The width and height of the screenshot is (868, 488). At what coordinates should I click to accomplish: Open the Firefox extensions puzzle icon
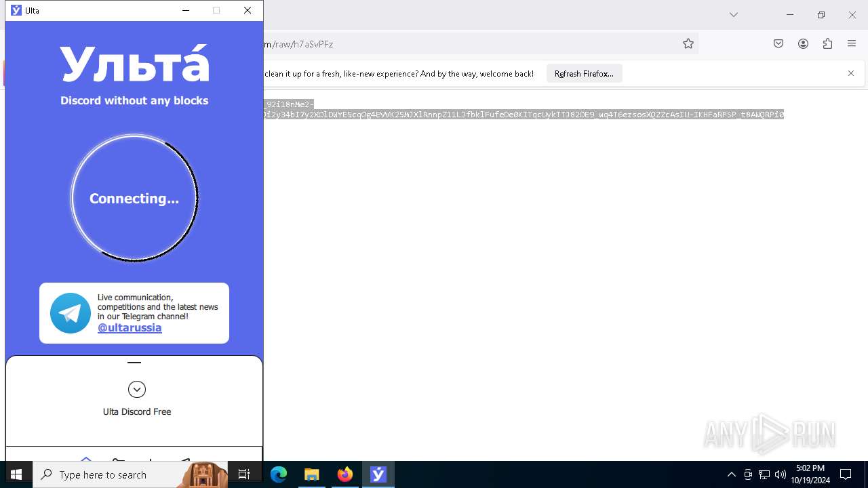[x=827, y=44]
